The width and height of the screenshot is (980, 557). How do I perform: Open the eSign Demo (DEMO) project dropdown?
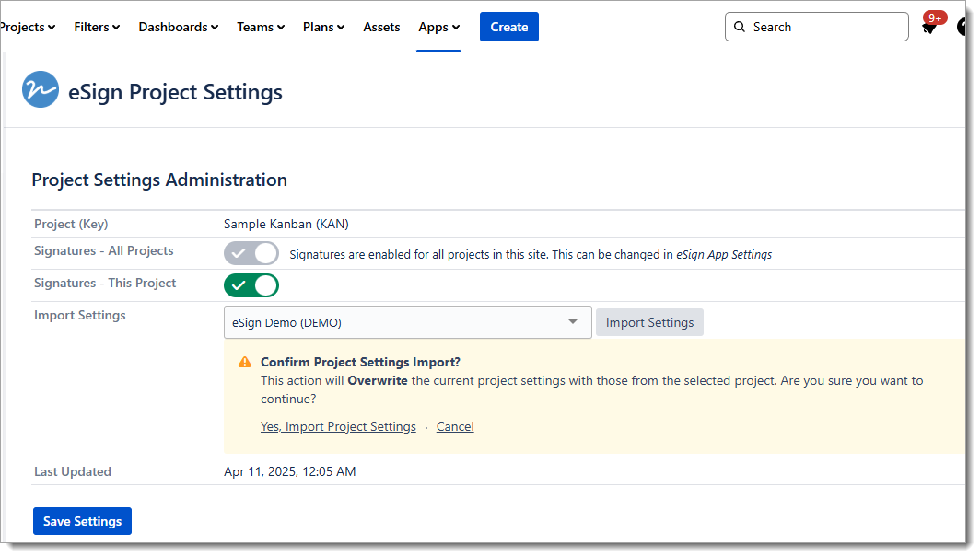tap(407, 322)
